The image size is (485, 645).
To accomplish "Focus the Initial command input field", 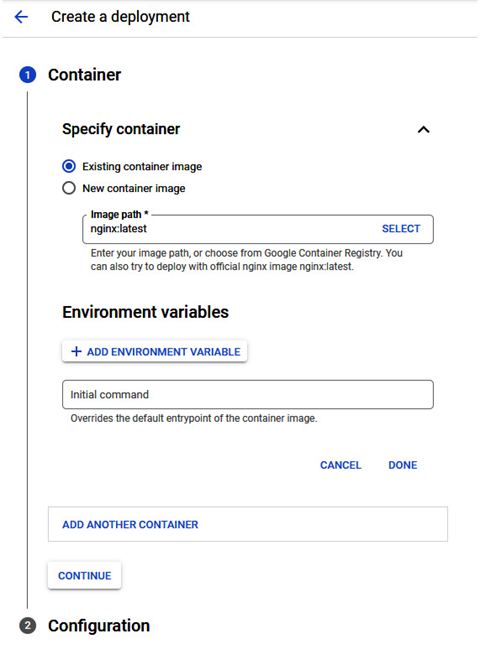I will click(x=248, y=394).
